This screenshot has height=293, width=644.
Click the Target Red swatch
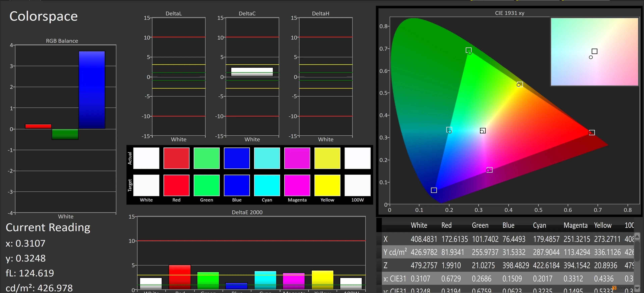[x=176, y=185]
